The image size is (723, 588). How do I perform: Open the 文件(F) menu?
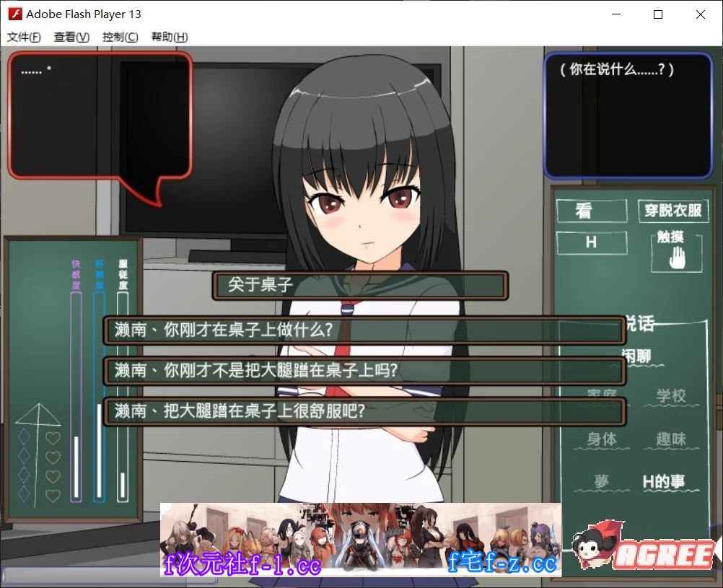24,38
